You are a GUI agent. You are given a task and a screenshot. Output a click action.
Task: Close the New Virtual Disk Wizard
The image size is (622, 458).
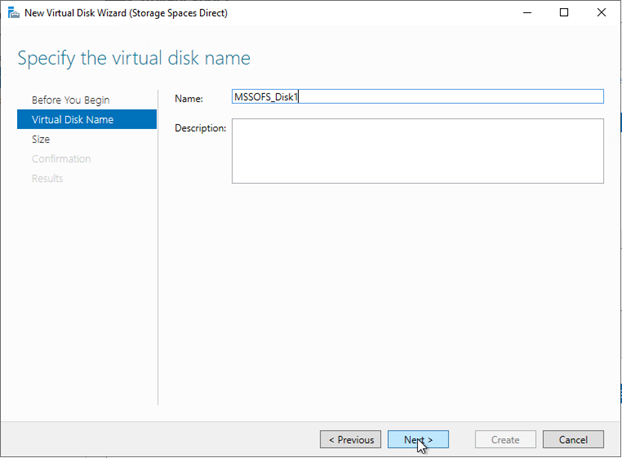click(600, 13)
